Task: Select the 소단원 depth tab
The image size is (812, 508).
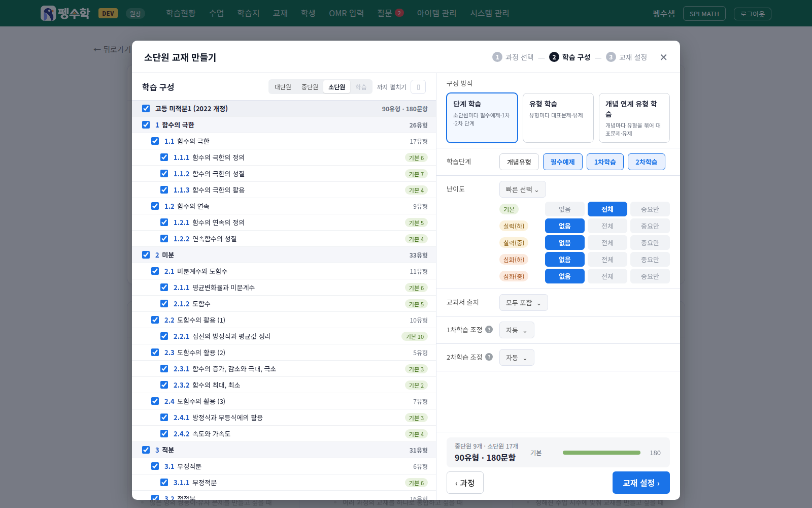Action: (x=336, y=87)
